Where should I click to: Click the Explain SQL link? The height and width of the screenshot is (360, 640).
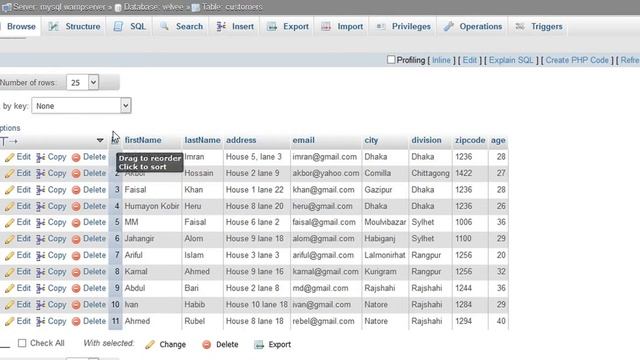[x=511, y=60]
